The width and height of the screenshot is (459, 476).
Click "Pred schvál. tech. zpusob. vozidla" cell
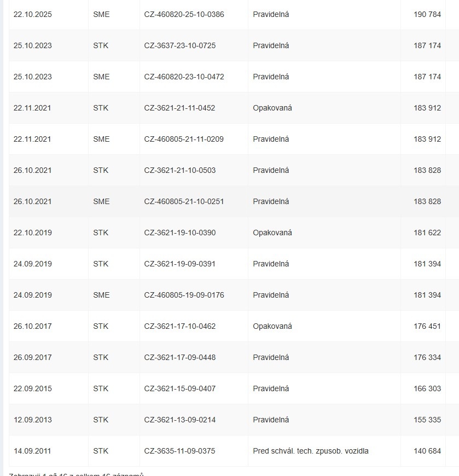coord(311,451)
